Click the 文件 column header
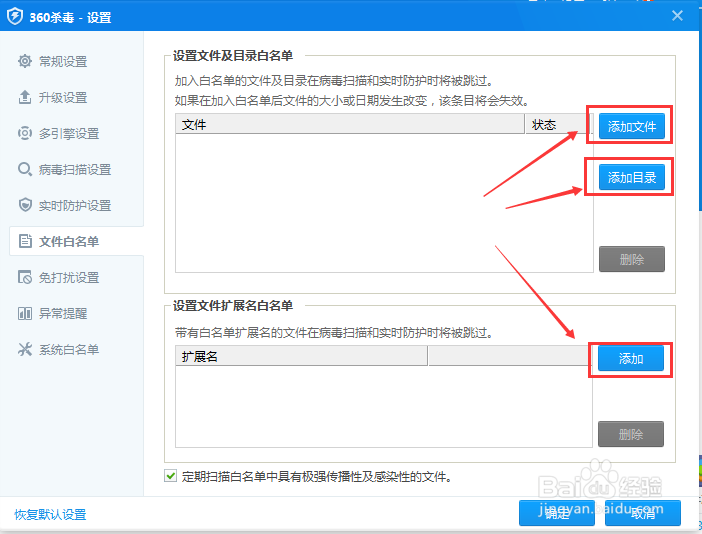The height and width of the screenshot is (534, 702). coord(350,124)
